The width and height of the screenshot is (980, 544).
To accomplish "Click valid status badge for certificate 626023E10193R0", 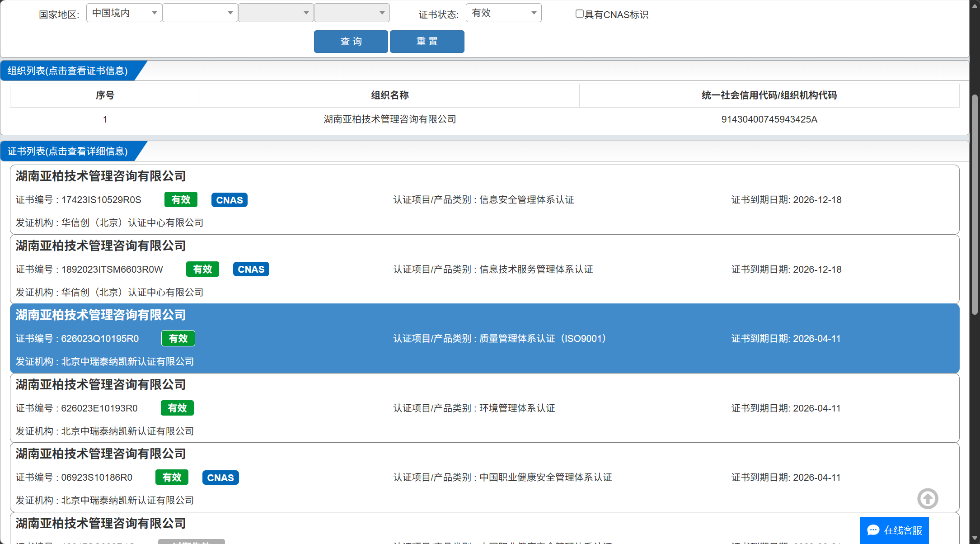I will pyautogui.click(x=177, y=408).
